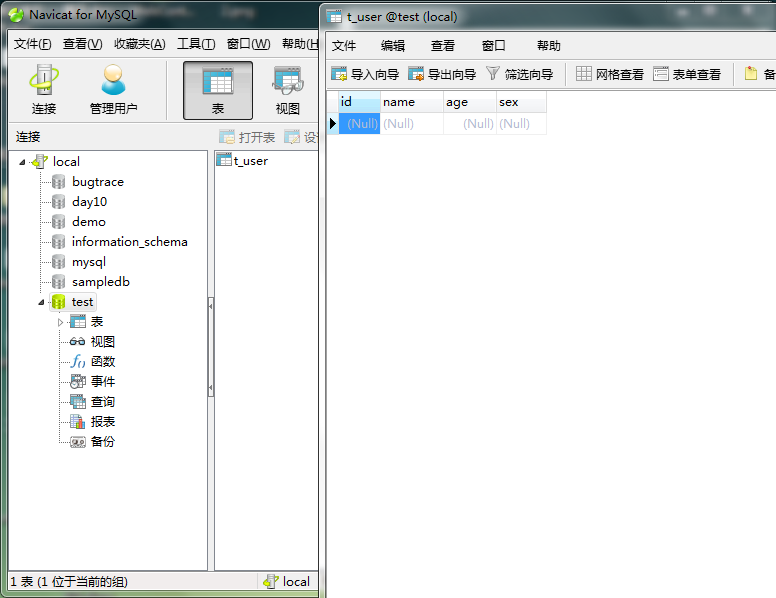Open 视图 views node under test

pyautogui.click(x=93, y=342)
